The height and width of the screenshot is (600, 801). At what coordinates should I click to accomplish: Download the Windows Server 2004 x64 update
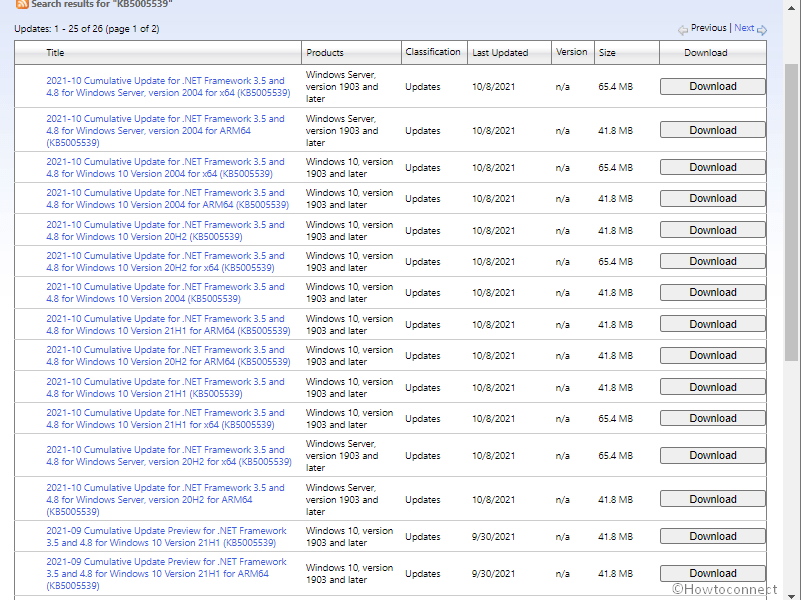(712, 87)
